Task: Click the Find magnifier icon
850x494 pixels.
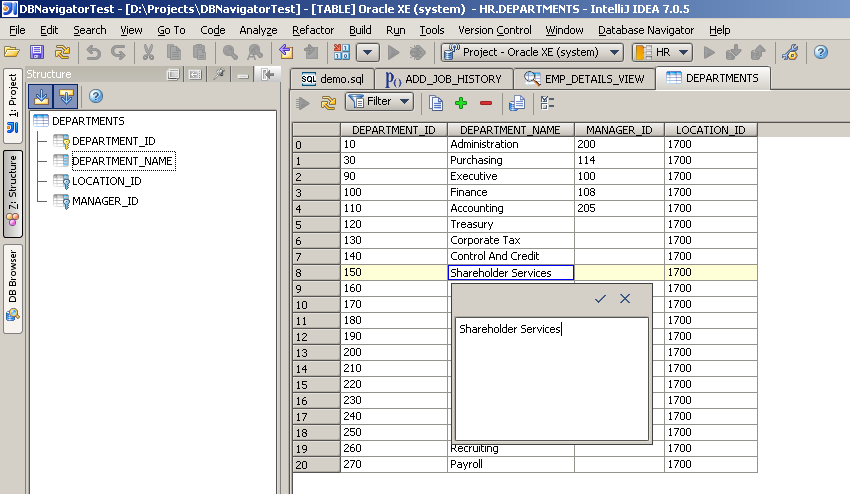Action: pyautogui.click(x=230, y=53)
